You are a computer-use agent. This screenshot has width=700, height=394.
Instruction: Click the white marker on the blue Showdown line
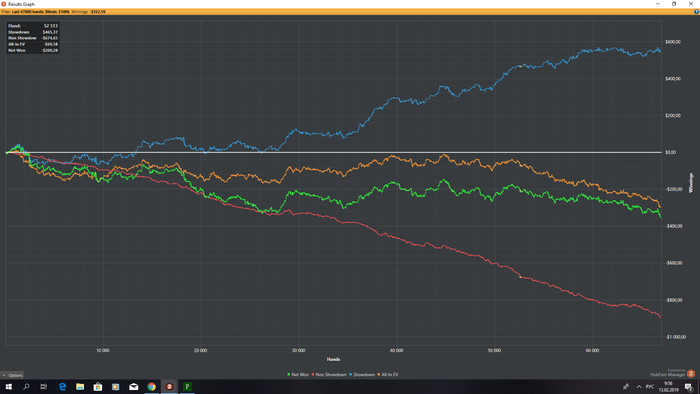pos(520,66)
